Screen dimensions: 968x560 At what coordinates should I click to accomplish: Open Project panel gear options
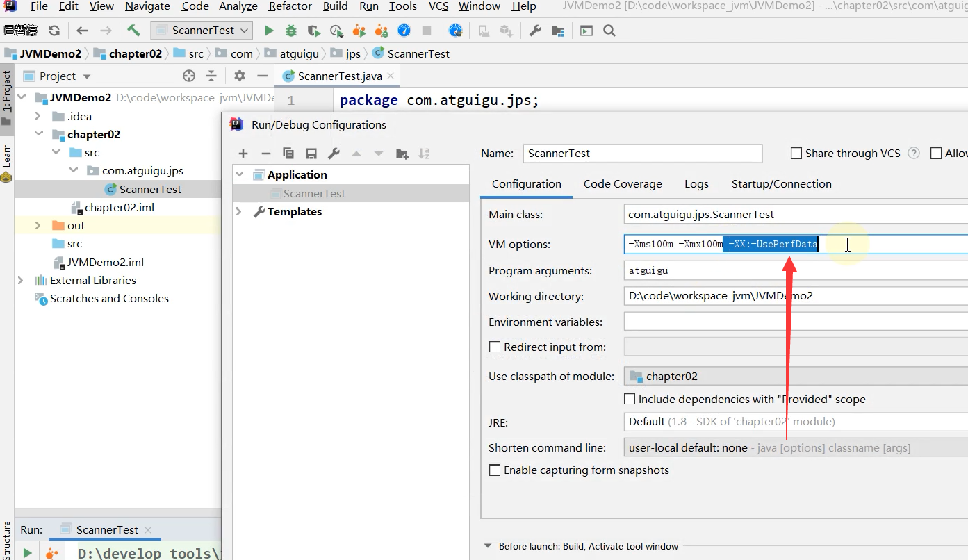pos(240,76)
